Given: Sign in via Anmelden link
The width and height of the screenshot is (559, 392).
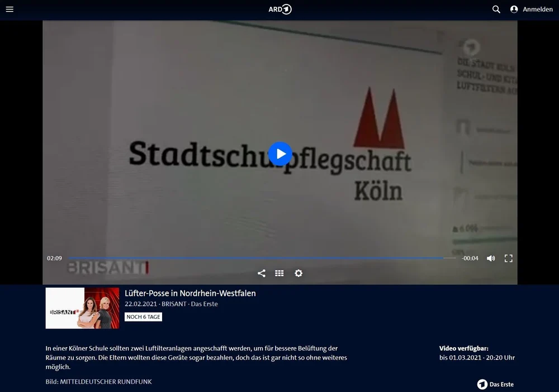Looking at the screenshot, I should pyautogui.click(x=538, y=9).
